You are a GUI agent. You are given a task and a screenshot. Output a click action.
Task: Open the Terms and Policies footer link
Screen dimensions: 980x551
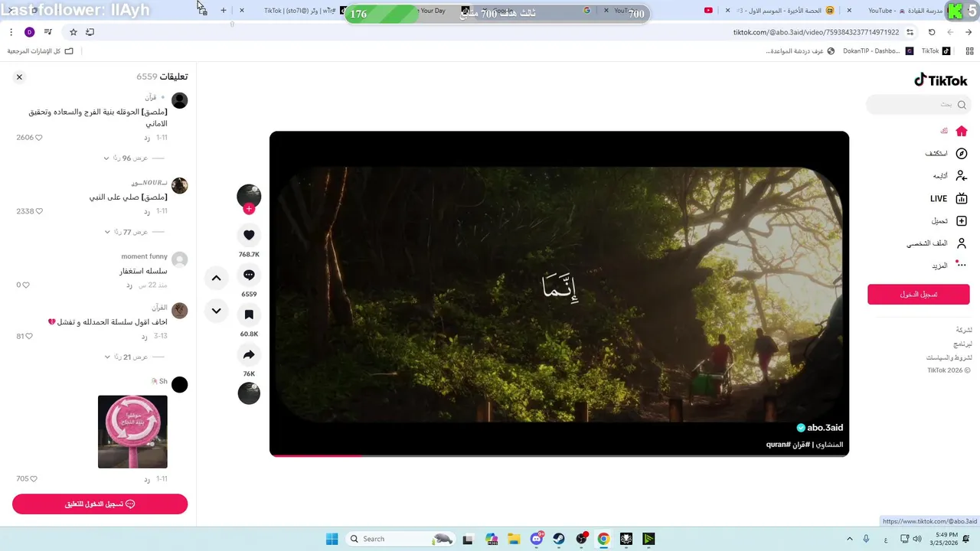(949, 357)
